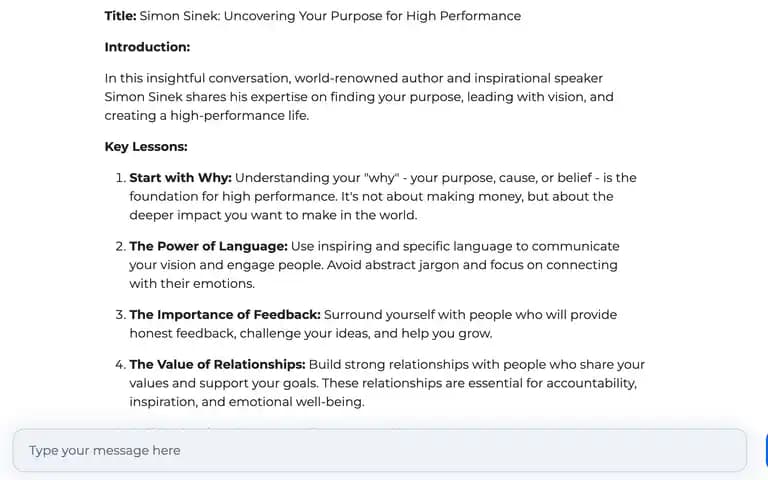768x480 pixels.
Task: Click the bold 'Title:' label
Action: point(120,16)
